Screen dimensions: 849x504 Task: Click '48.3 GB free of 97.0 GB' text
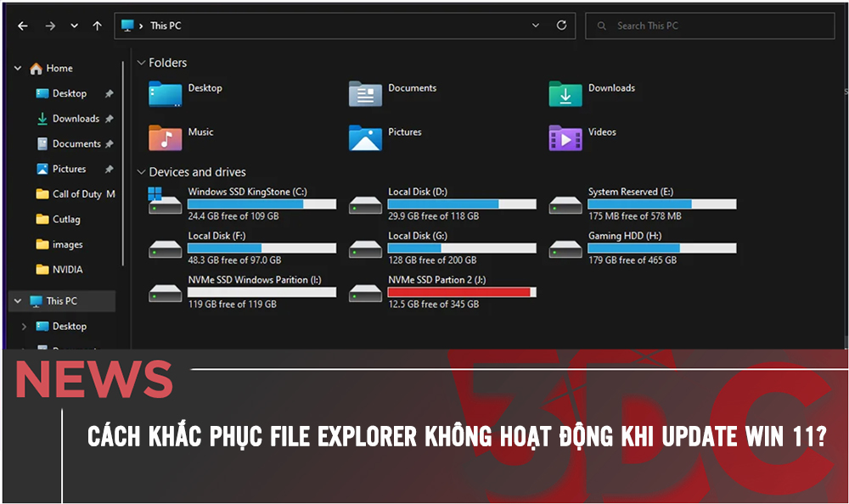[234, 260]
